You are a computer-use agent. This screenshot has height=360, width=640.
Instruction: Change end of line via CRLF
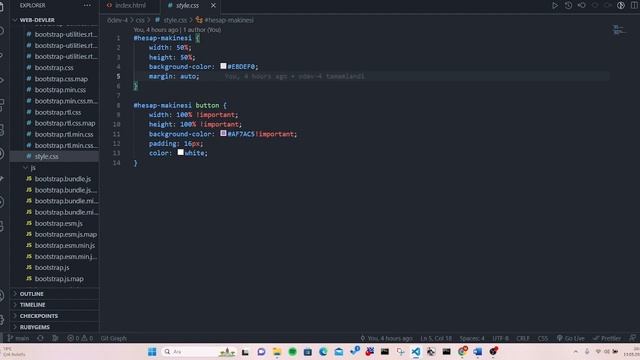pos(523,338)
